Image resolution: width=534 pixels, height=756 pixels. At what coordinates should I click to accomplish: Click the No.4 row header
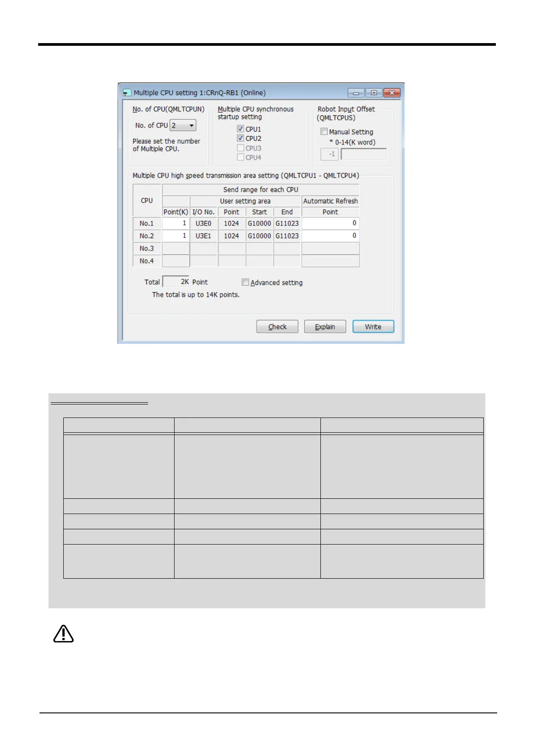[147, 261]
